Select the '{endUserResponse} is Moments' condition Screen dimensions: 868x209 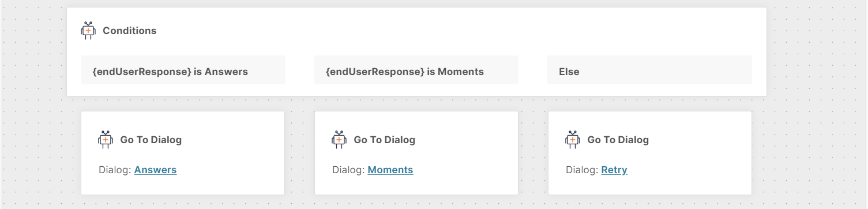(416, 70)
